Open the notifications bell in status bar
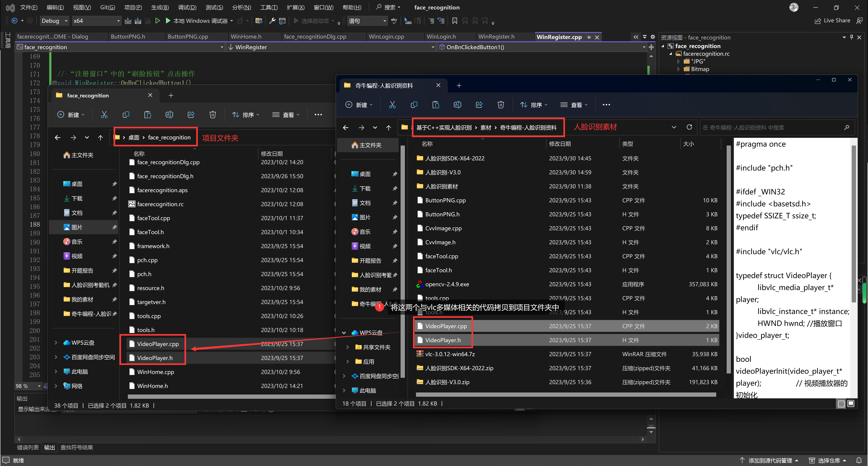 (x=859, y=460)
